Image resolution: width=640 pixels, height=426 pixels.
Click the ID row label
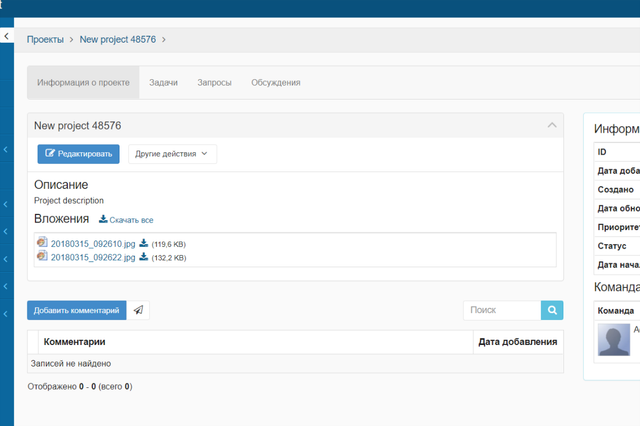(602, 152)
